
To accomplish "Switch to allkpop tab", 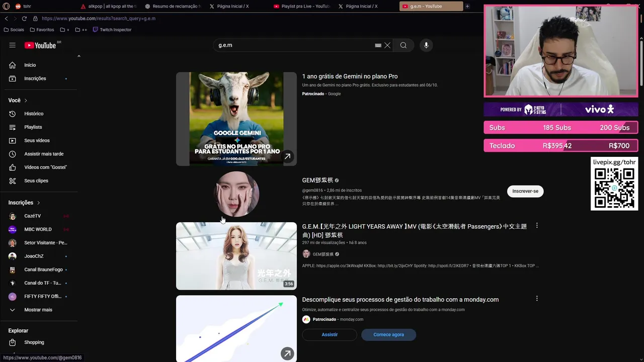I will (109, 6).
